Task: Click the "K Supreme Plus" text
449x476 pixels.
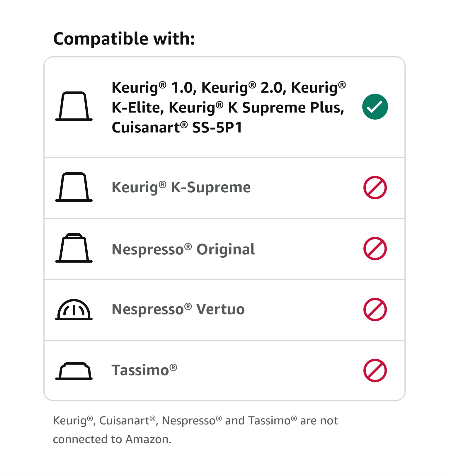Action: tap(286, 108)
